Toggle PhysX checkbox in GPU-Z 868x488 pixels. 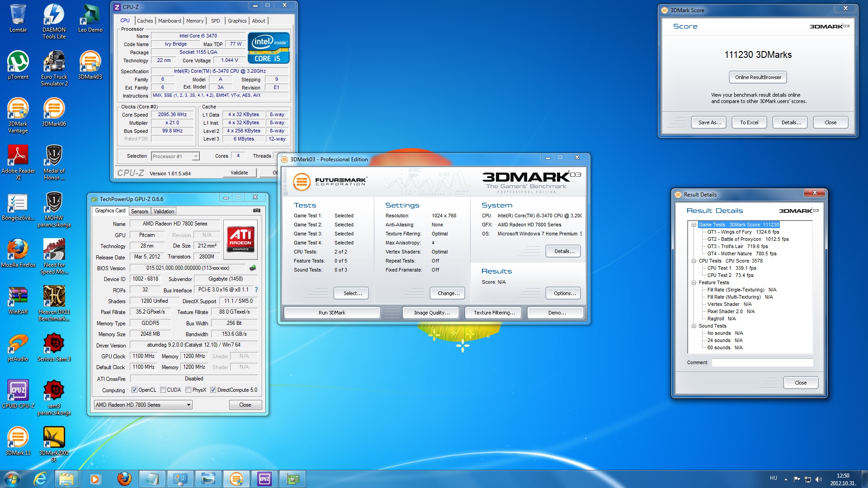coord(188,390)
